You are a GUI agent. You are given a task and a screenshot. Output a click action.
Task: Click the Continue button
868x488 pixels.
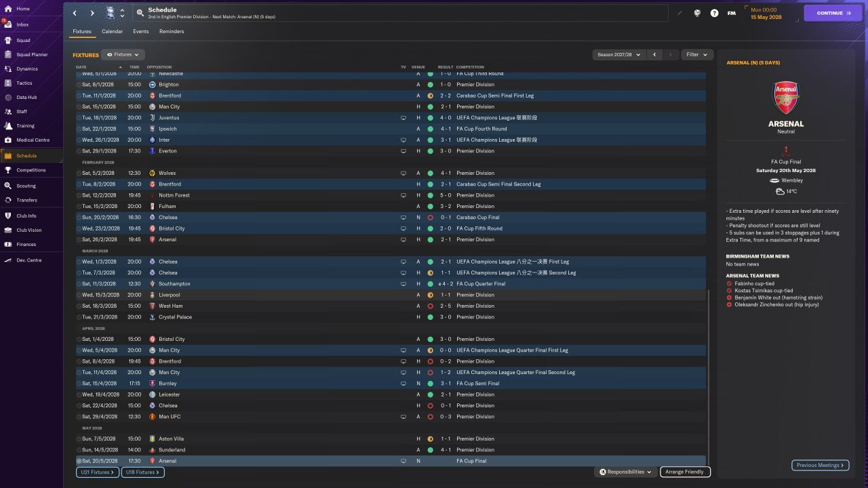point(833,13)
